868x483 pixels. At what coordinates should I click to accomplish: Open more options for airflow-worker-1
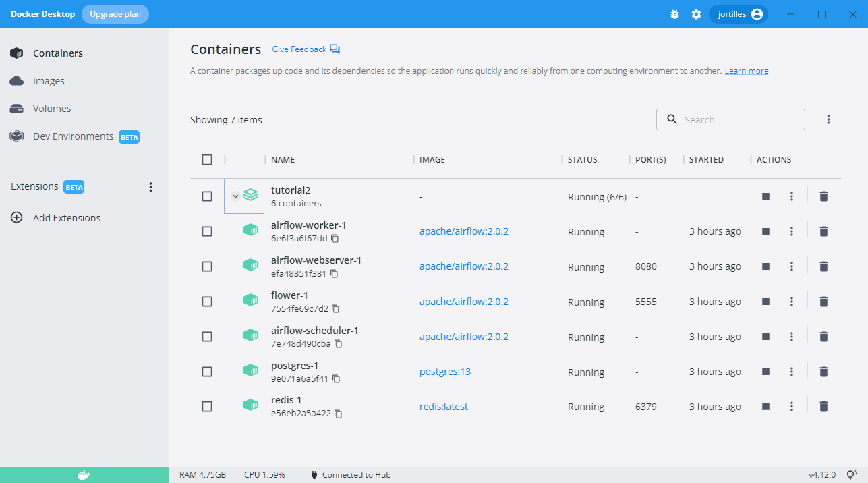pyautogui.click(x=792, y=231)
